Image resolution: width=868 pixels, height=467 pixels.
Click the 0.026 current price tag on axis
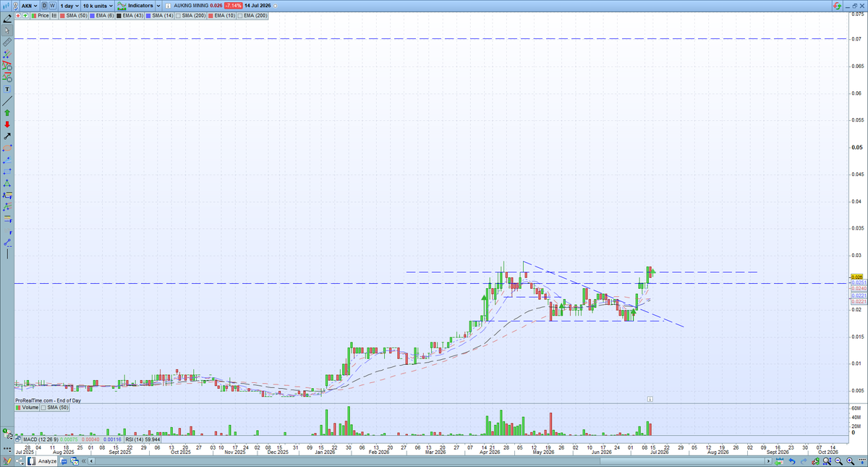[858, 277]
